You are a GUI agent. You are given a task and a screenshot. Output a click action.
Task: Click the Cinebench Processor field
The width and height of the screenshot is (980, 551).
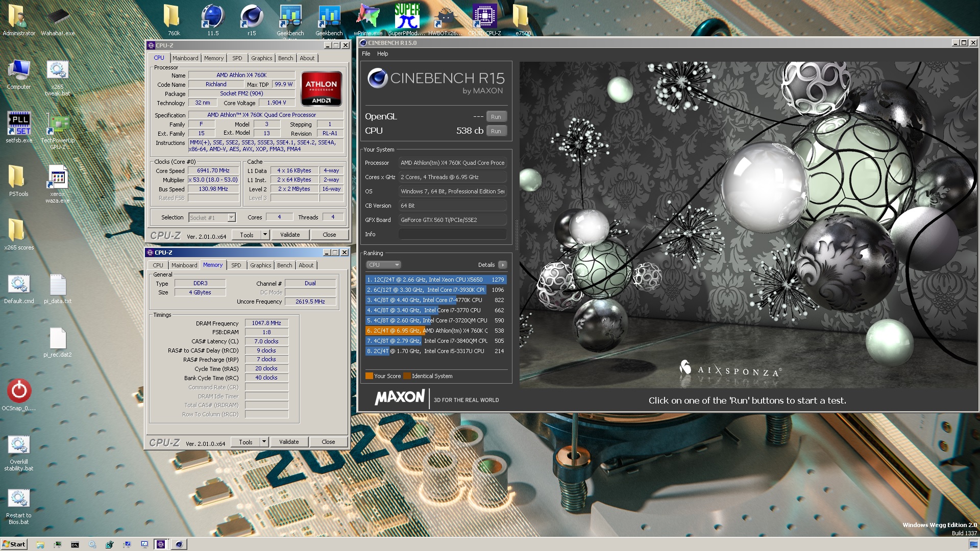coord(452,163)
